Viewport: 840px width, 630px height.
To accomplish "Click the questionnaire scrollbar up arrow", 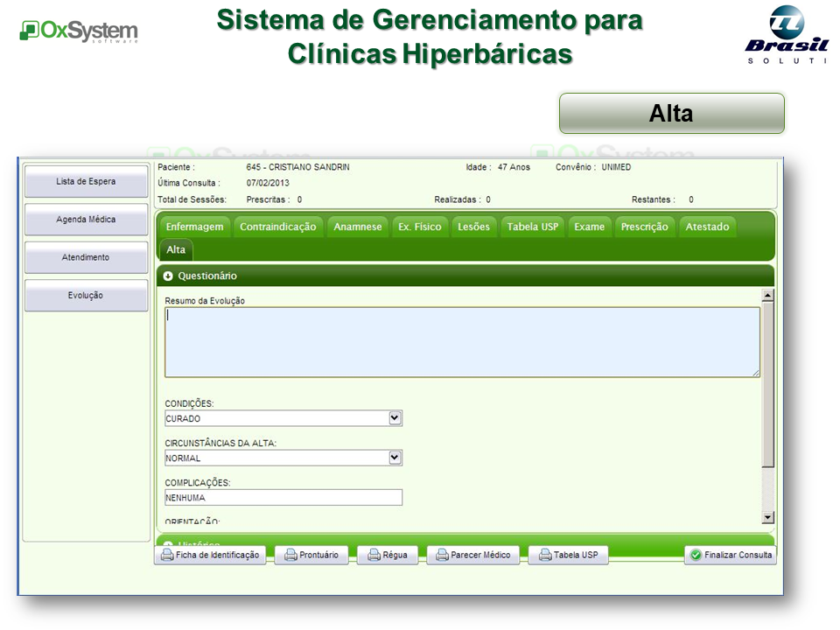I will pos(768,296).
